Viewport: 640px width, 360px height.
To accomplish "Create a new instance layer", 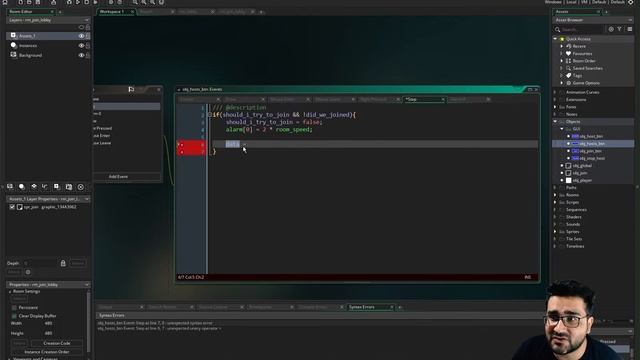I will (x=22, y=187).
